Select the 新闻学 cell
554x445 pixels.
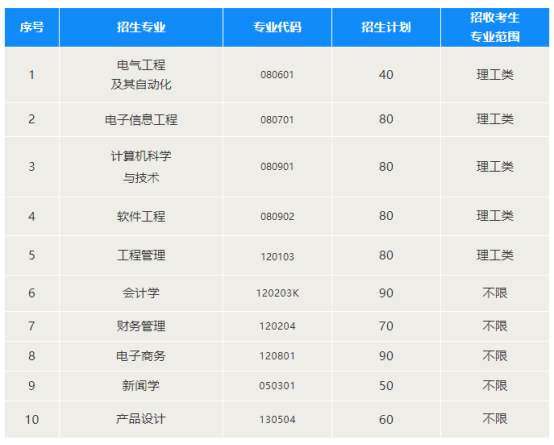[141, 385]
